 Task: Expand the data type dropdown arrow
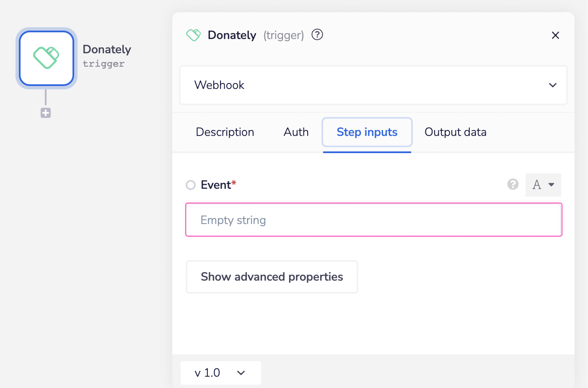click(551, 185)
